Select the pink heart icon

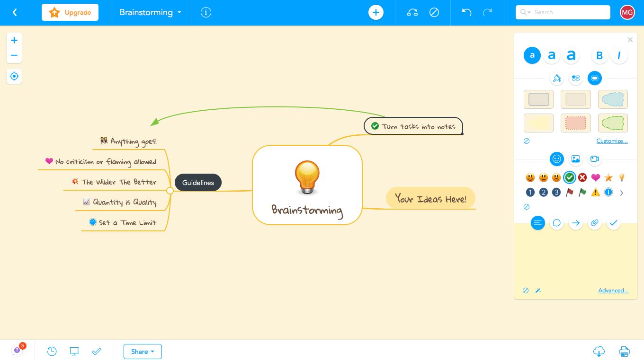coord(596,177)
